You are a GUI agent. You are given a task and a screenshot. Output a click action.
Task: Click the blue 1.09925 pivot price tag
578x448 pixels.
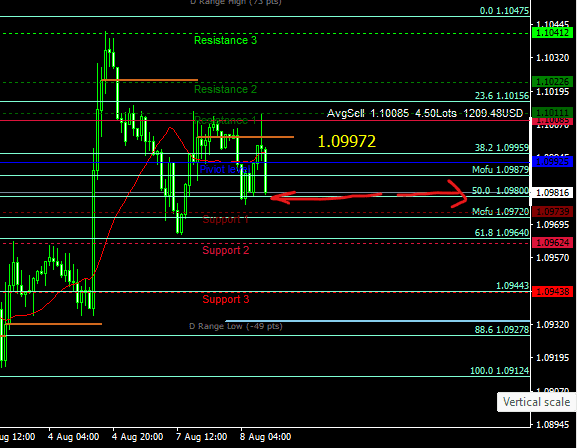553,162
